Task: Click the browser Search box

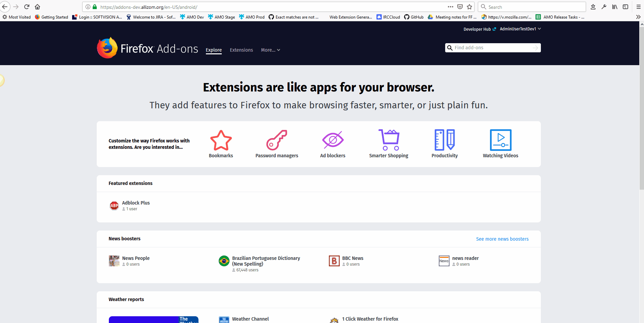Action: tap(532, 7)
